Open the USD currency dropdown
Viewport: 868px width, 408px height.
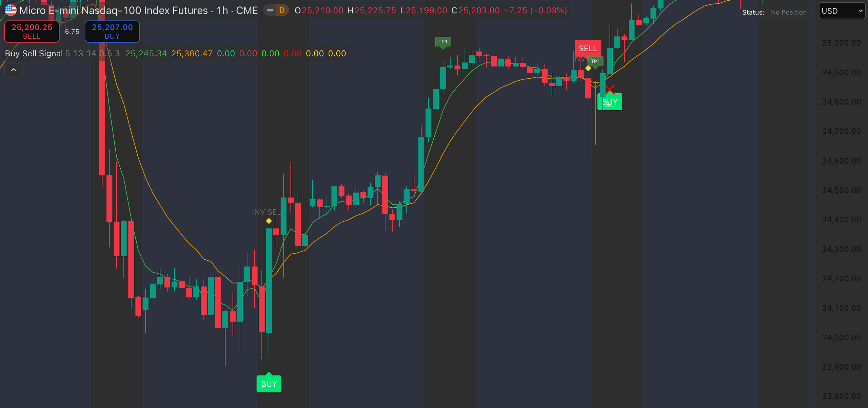coord(842,11)
